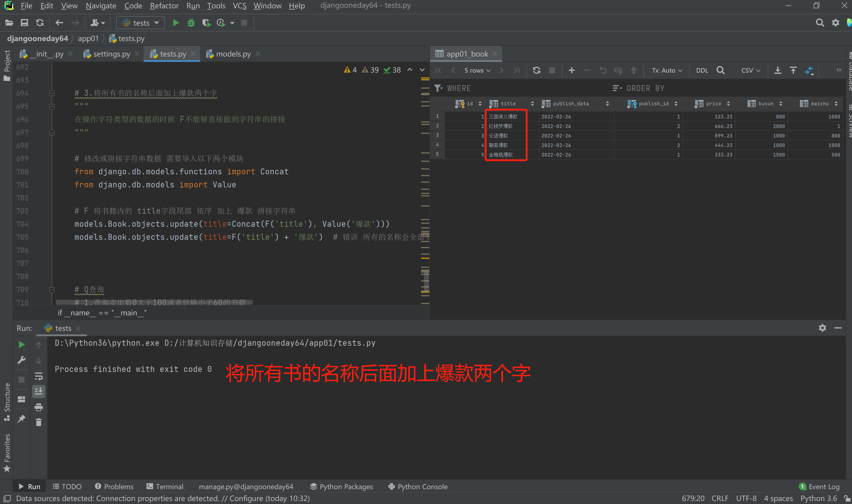Click the Open folder toolbar icon
Viewport: 852px width, 504px height.
point(9,23)
